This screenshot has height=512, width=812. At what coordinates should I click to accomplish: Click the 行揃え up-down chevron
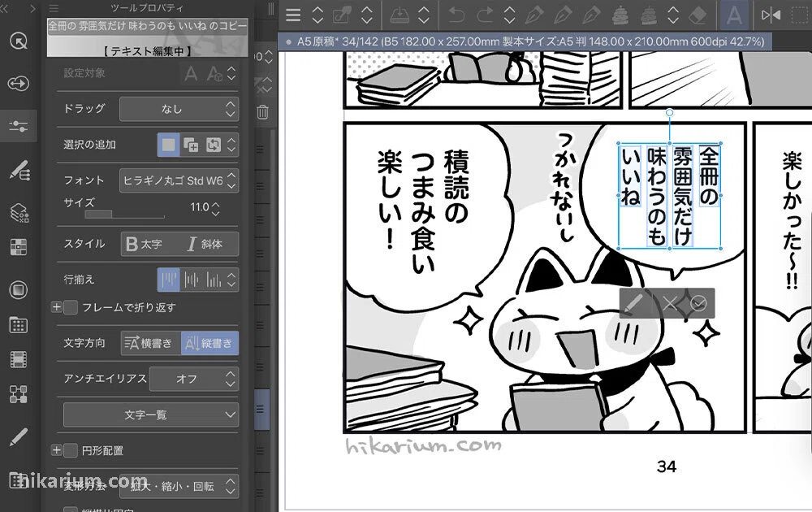click(x=231, y=280)
